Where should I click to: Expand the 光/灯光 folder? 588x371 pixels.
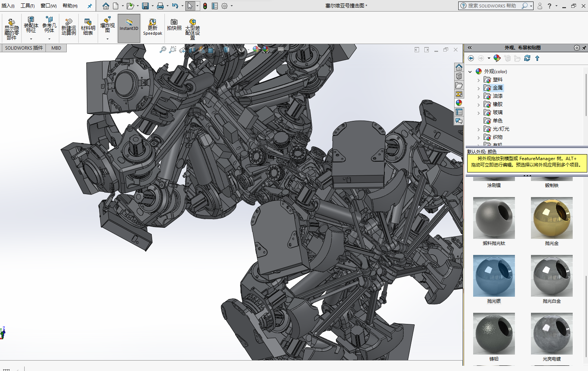[x=479, y=129]
